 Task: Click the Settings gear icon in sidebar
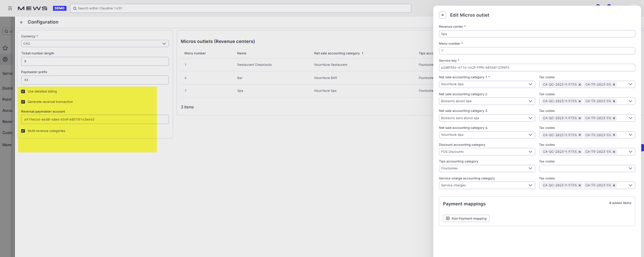pos(5,59)
